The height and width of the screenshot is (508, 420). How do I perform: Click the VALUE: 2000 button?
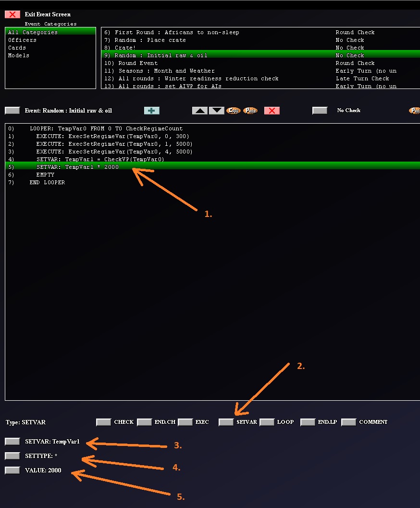point(12,470)
